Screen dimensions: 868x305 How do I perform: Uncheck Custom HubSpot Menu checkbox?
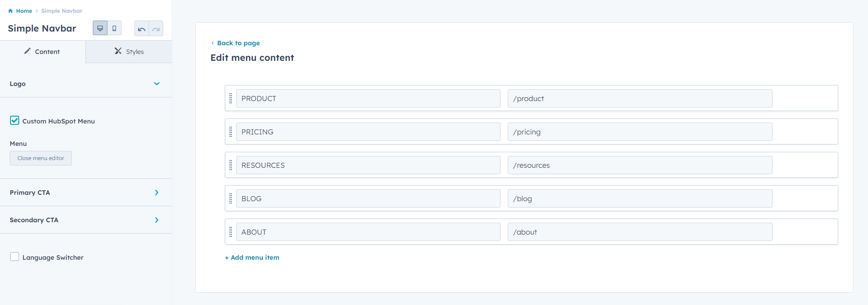click(x=15, y=121)
